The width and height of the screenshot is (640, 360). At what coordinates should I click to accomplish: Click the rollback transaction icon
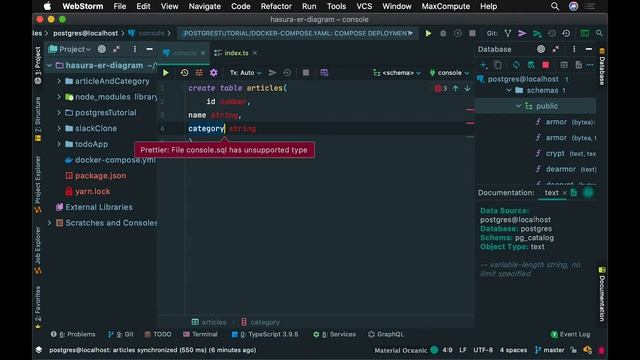pos(287,73)
